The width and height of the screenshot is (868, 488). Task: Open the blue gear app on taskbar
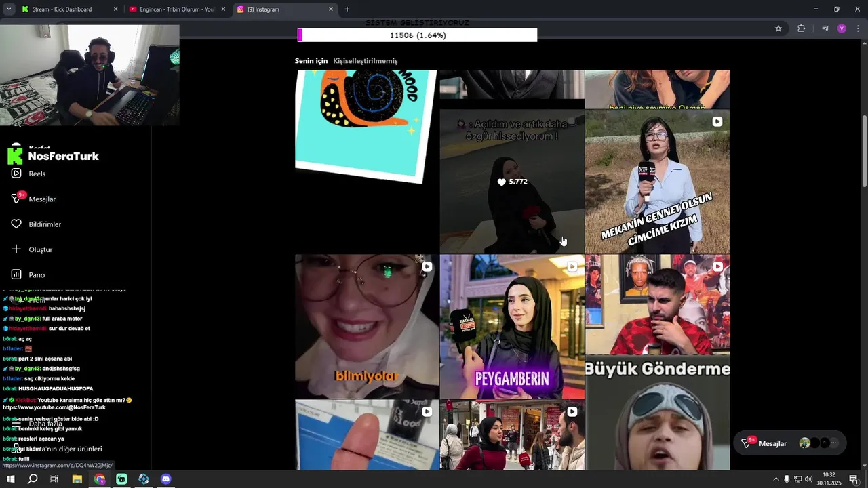(x=144, y=479)
